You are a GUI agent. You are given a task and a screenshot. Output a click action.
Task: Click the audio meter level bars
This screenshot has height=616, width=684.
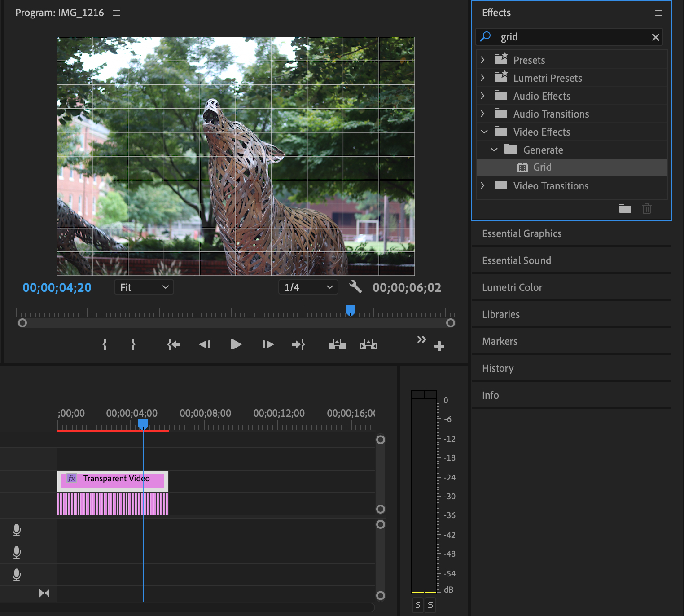tap(424, 492)
